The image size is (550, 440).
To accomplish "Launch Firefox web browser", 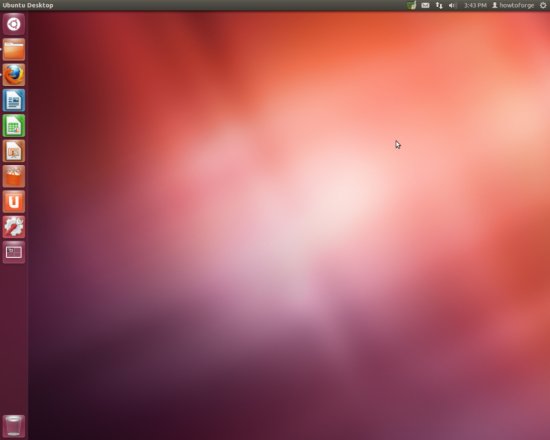I will pyautogui.click(x=14, y=75).
